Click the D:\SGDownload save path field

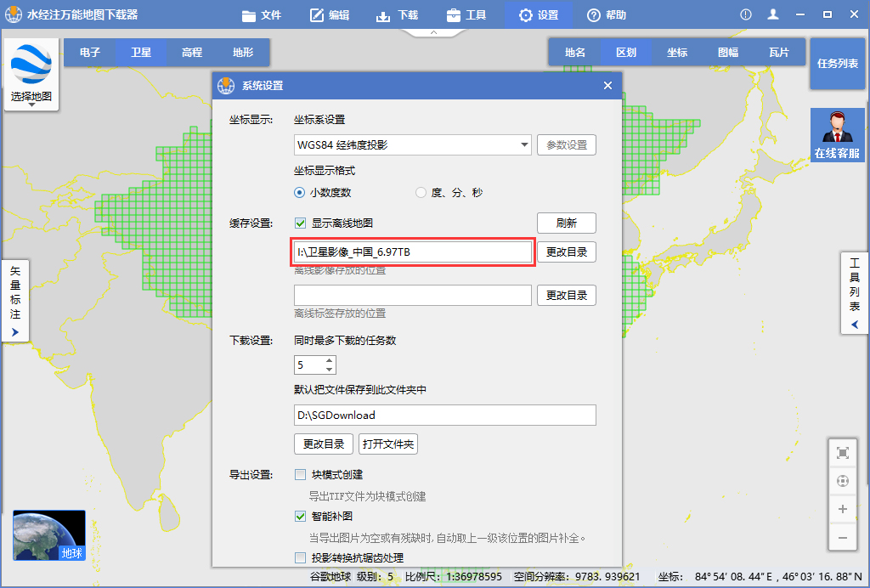click(x=445, y=415)
